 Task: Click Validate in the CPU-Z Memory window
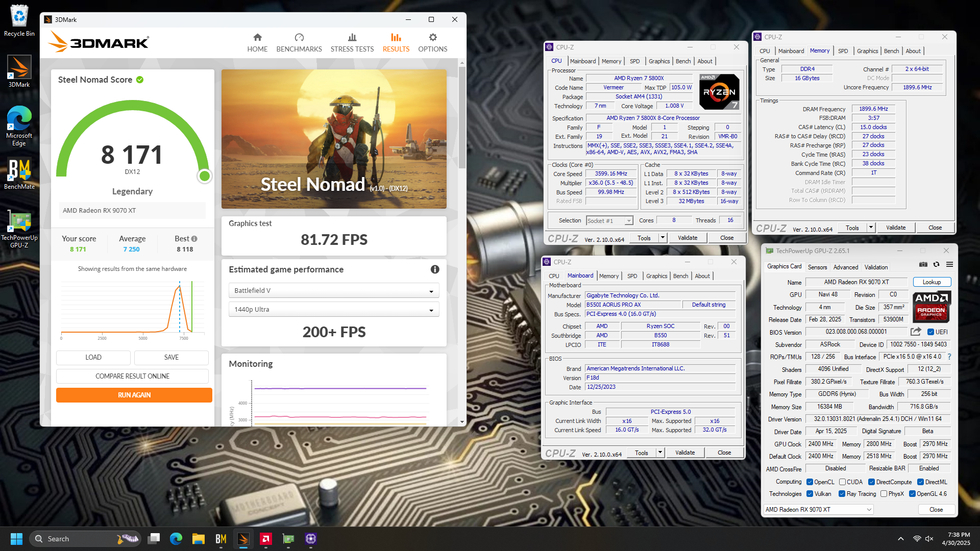coord(896,228)
